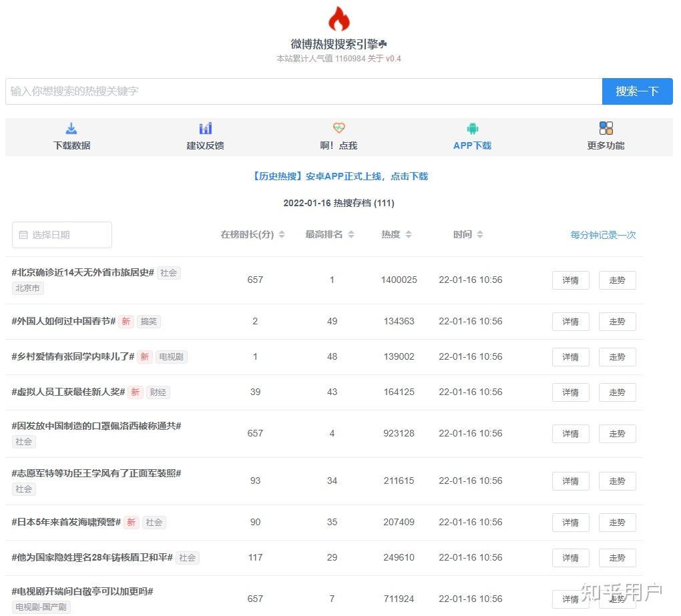Open 详情 for 乡村爱情有张同学内味儿了 topic

coord(571,357)
